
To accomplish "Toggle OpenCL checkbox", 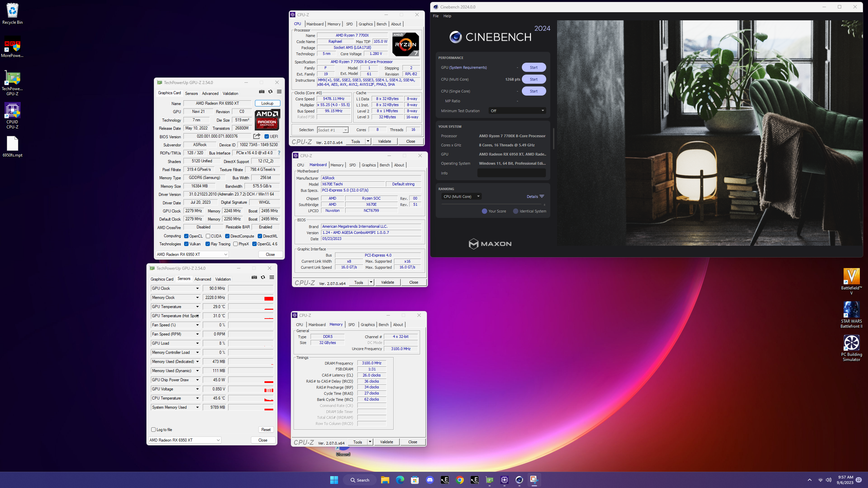I will 186,236.
